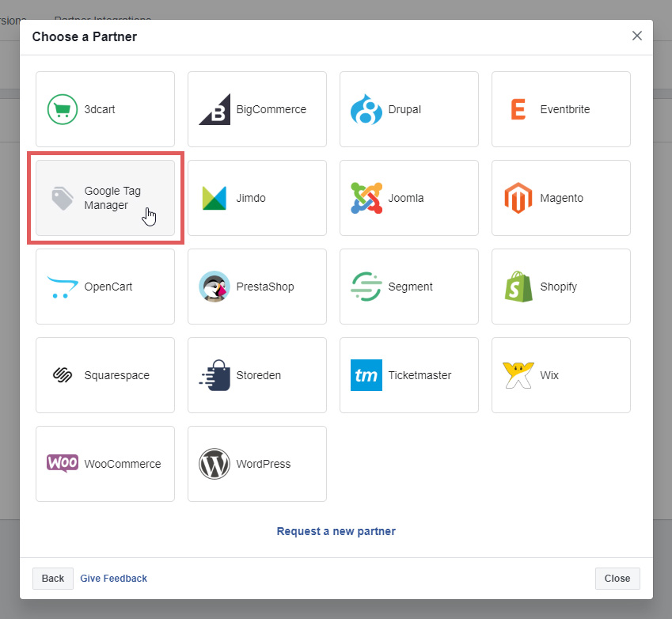The width and height of the screenshot is (672, 619).
Task: Close the dialog with the X icon
Action: pyautogui.click(x=637, y=36)
